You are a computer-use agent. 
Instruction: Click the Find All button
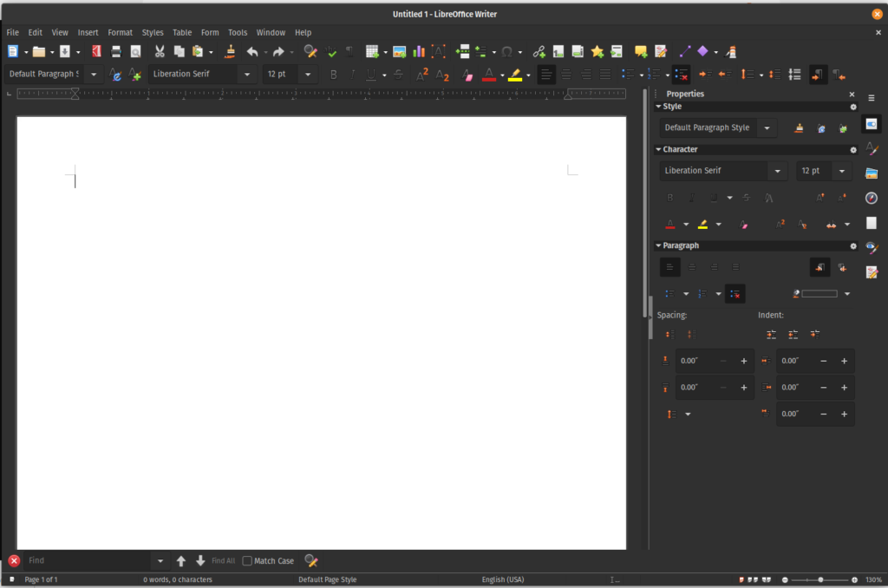(223, 561)
